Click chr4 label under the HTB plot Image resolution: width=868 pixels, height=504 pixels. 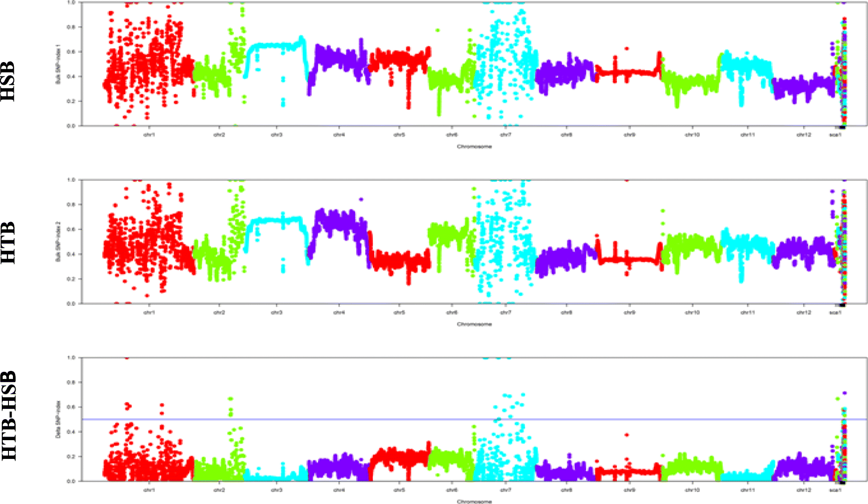339,312
